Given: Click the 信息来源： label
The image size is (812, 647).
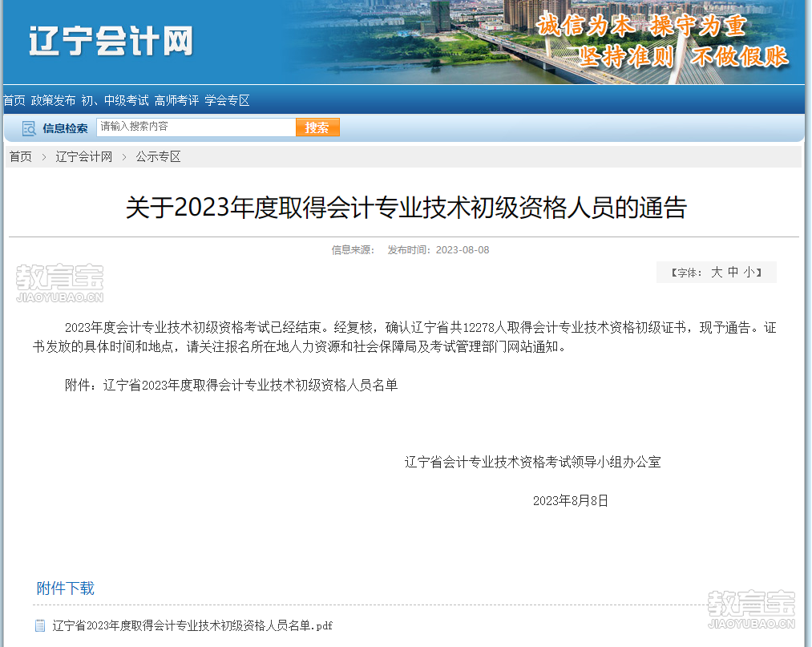Looking at the screenshot, I should coord(353,250).
